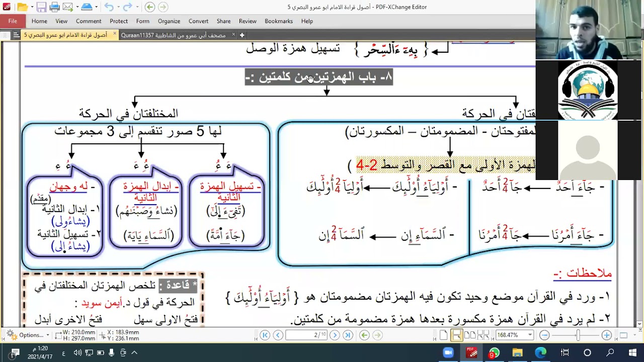Go to previous view in top toolbar
644x362 pixels.
pyautogui.click(x=149, y=7)
